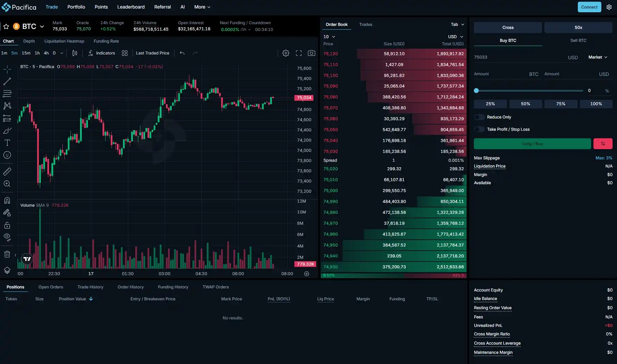Expand the BTC market selector
Image resolution: width=617 pixels, height=364 pixels.
pos(33,27)
